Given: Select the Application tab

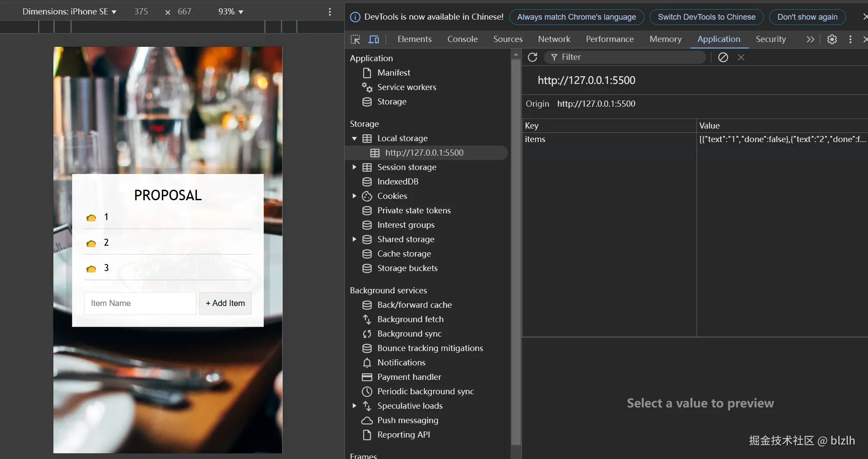Looking at the screenshot, I should [719, 39].
